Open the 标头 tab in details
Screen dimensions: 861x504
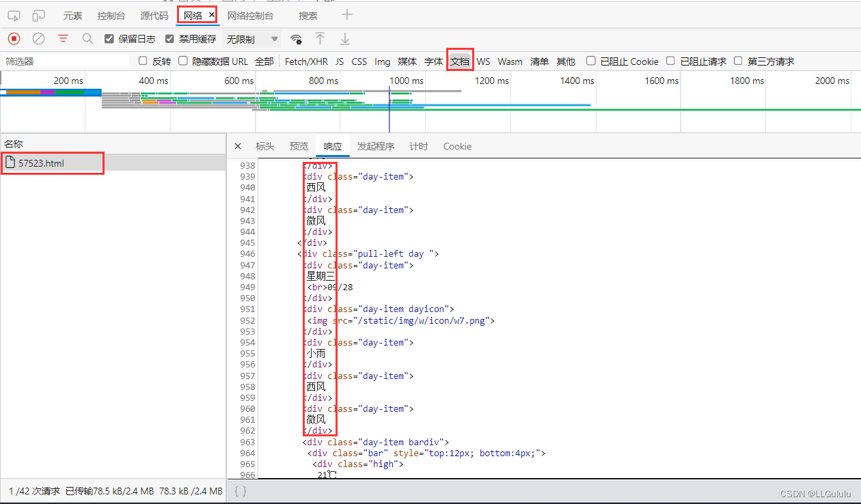[264, 146]
